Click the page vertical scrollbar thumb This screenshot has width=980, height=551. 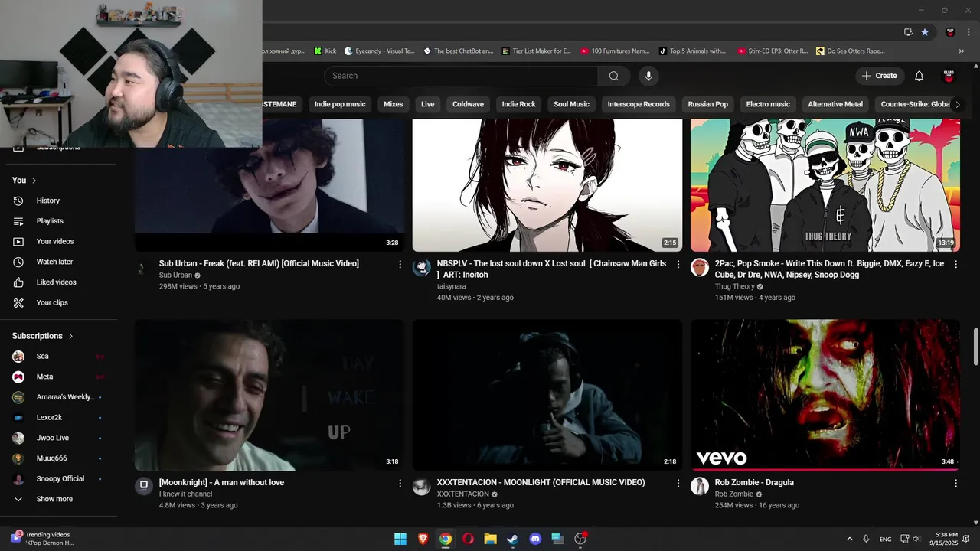pos(975,348)
